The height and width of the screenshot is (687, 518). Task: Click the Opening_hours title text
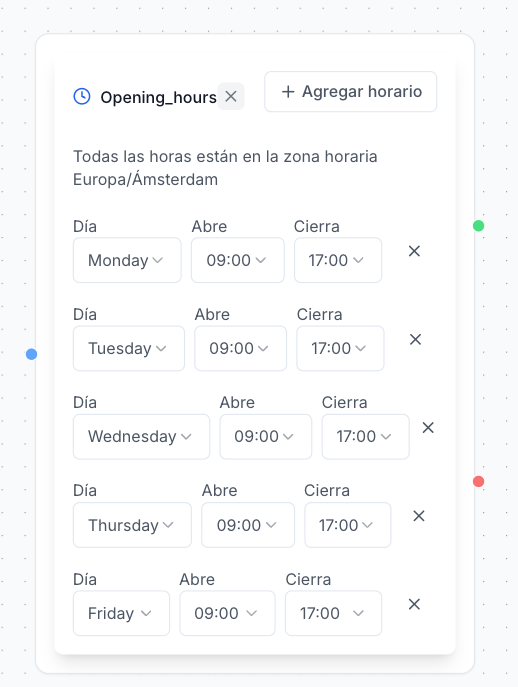pos(159,97)
